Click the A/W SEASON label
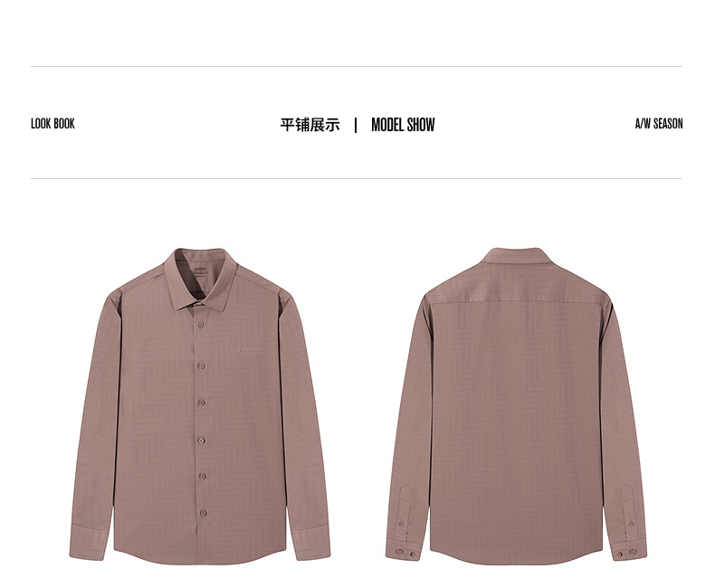This screenshot has width=715, height=588. pos(659,124)
